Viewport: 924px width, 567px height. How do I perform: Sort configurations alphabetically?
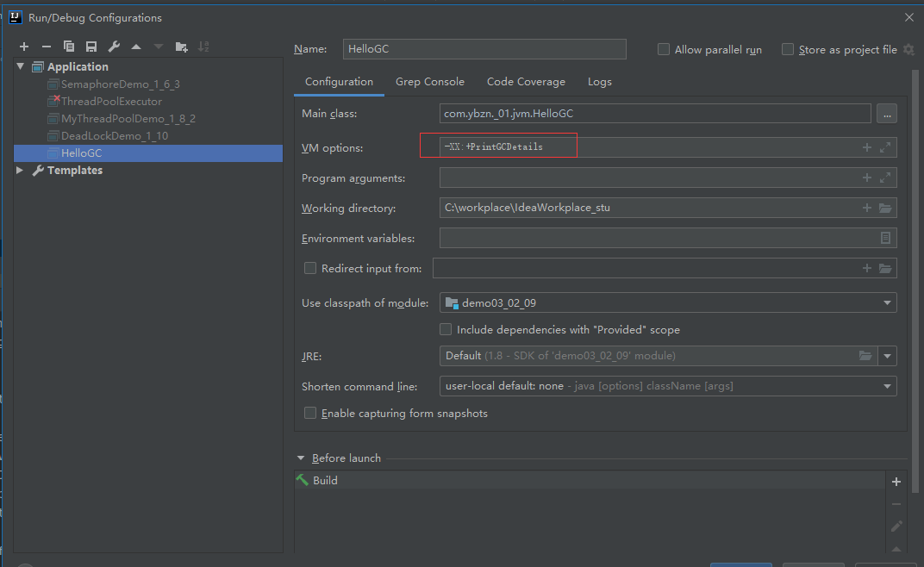point(203,47)
